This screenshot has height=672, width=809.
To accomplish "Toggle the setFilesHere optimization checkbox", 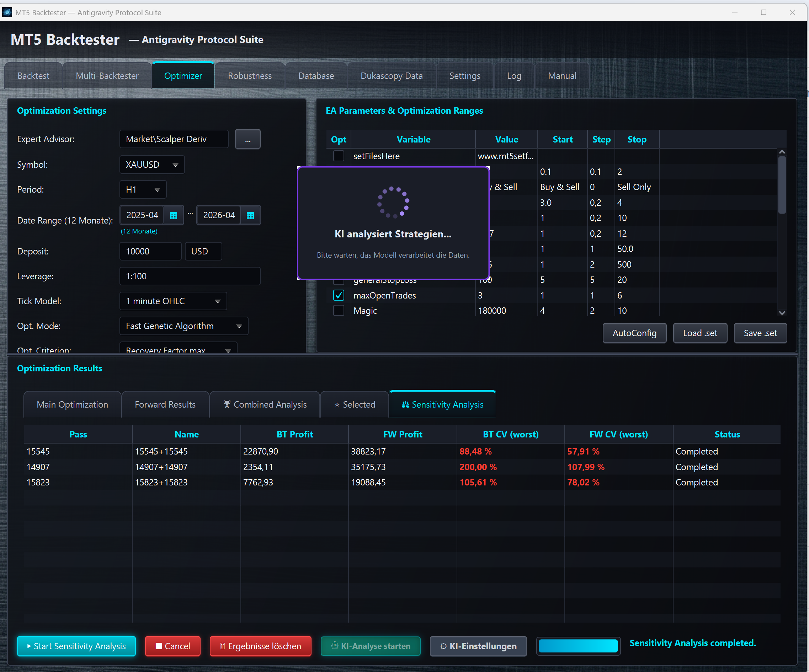I will (x=339, y=156).
